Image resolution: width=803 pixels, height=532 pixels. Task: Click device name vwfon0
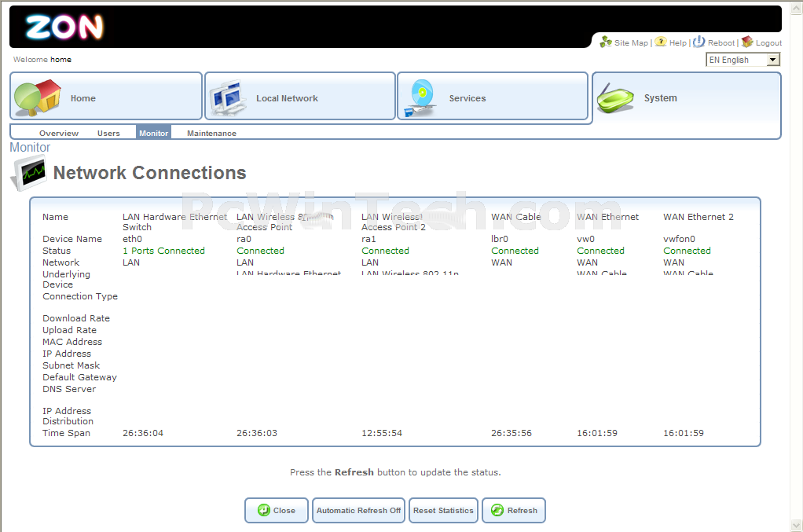[679, 239]
